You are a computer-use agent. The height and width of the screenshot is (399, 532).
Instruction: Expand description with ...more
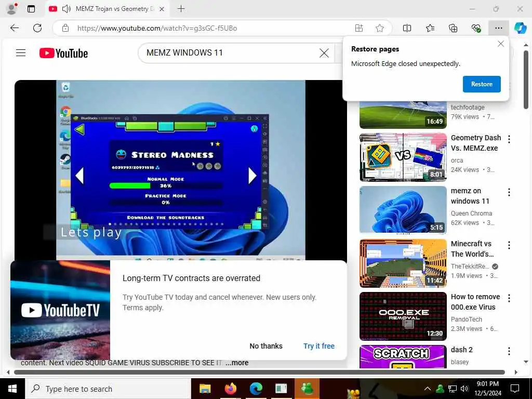(x=237, y=363)
